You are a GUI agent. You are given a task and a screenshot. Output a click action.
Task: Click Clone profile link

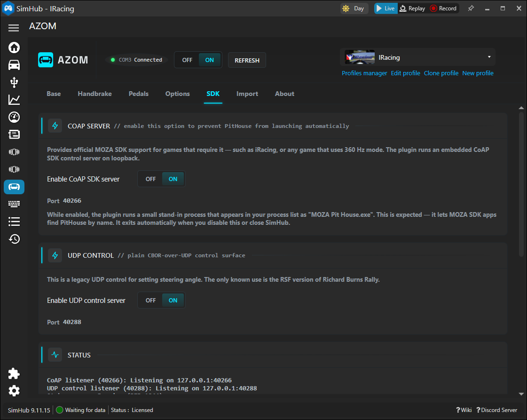(x=441, y=73)
